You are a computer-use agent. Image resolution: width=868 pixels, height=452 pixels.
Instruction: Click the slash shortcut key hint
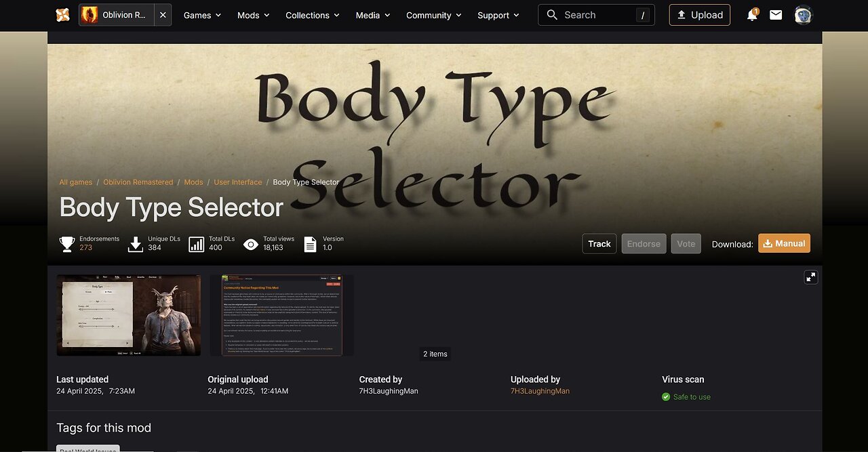point(642,15)
